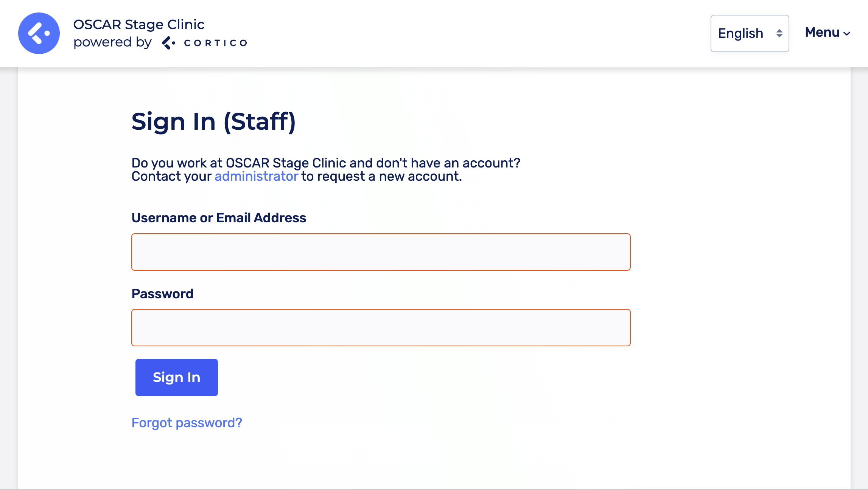Viewport: 868px width, 490px height.
Task: Open the Forgot password? link
Action: [187, 422]
